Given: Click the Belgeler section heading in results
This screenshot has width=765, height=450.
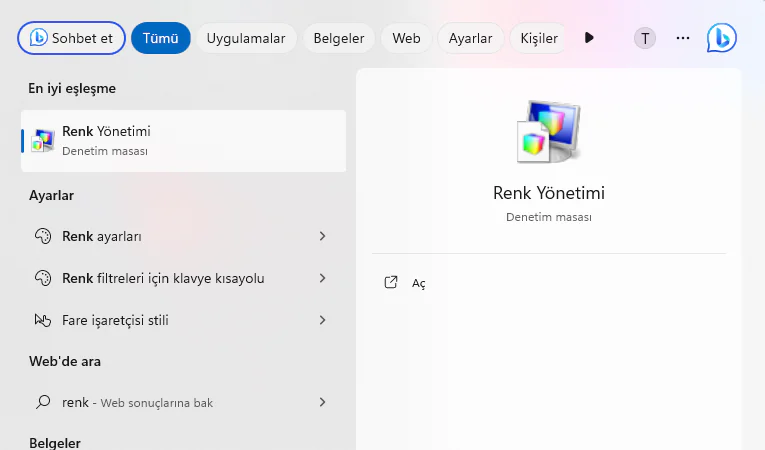Looking at the screenshot, I should tap(55, 443).
